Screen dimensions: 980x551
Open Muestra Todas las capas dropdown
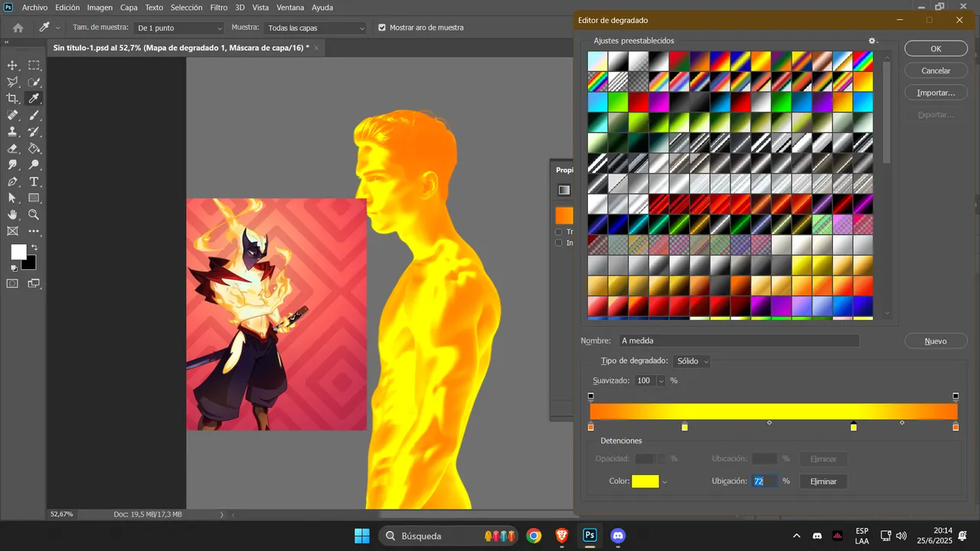tap(315, 28)
